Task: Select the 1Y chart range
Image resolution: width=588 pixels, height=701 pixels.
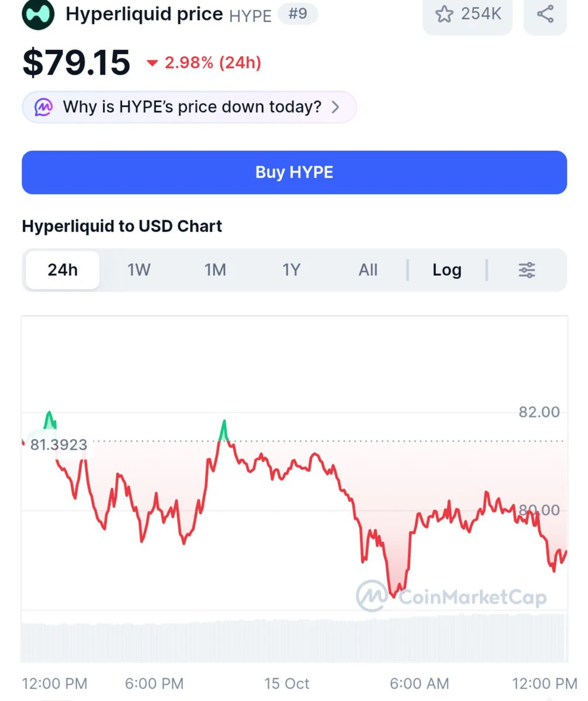Action: pos(291,270)
